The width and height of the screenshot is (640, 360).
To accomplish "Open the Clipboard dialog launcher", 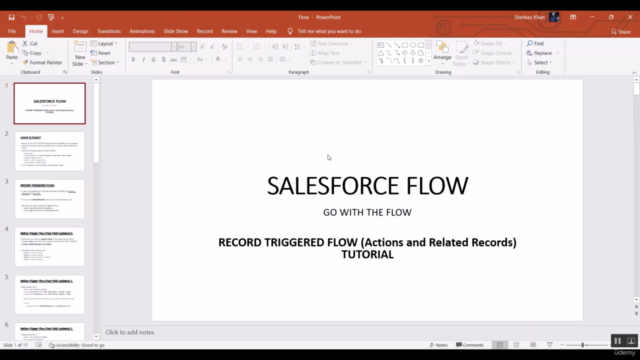I will tap(65, 72).
